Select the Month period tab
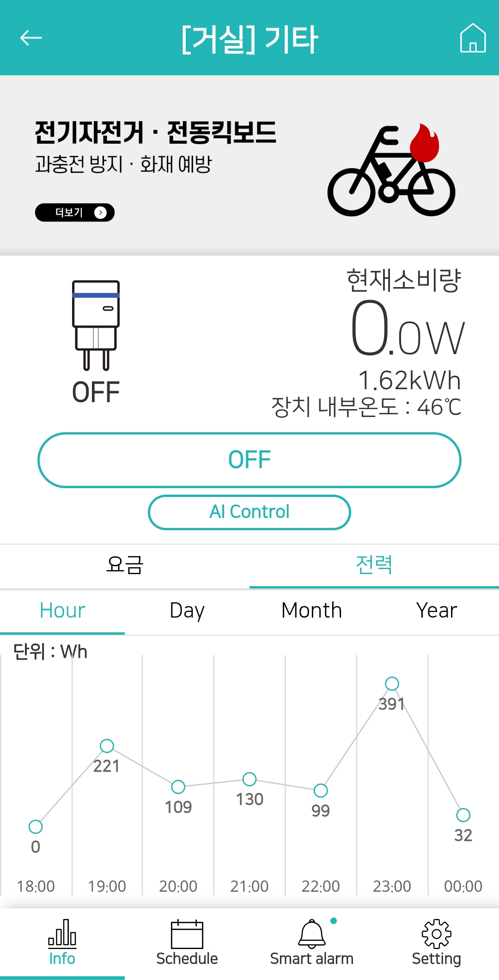This screenshot has height=980, width=499. 312,611
